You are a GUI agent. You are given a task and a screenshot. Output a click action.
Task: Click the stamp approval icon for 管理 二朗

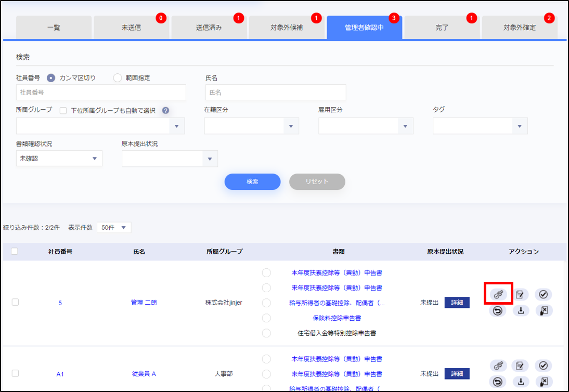(x=498, y=294)
